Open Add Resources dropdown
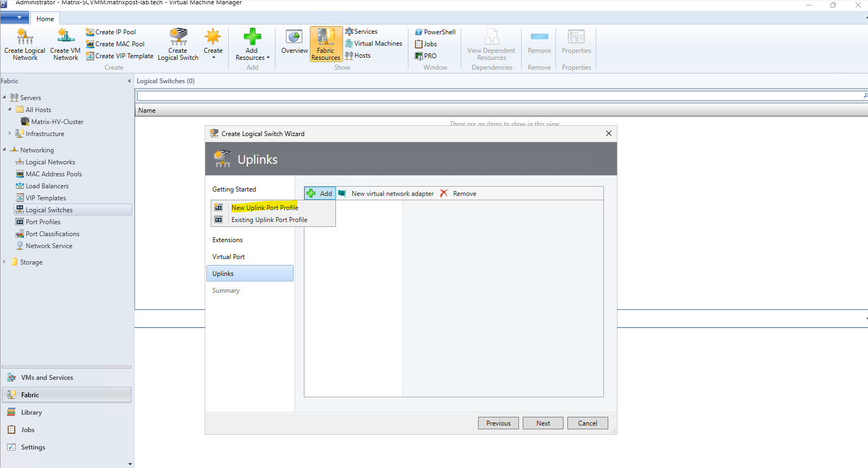 (252, 44)
